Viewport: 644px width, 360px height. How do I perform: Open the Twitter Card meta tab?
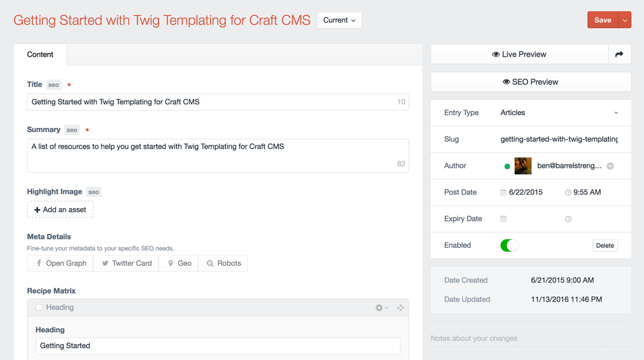[x=126, y=263]
